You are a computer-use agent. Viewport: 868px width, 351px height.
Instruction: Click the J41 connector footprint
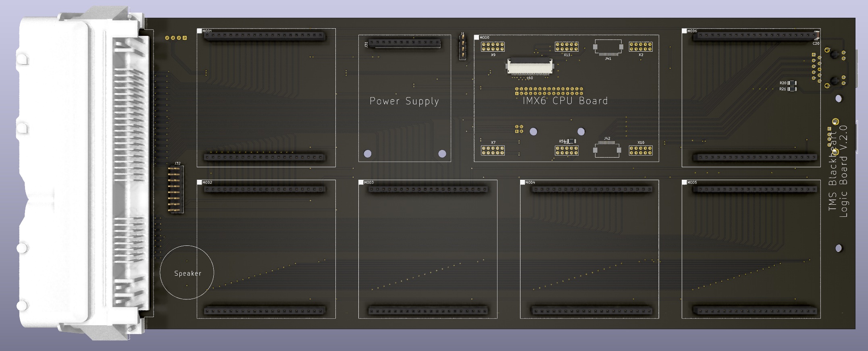coord(608,48)
